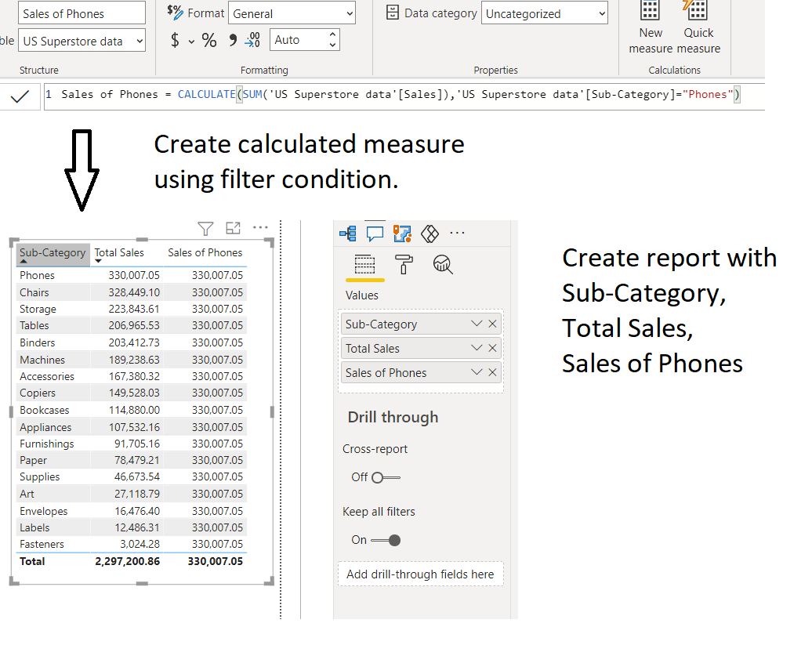Click the Supplies row label
This screenshot has width=812, height=663.
(40, 476)
